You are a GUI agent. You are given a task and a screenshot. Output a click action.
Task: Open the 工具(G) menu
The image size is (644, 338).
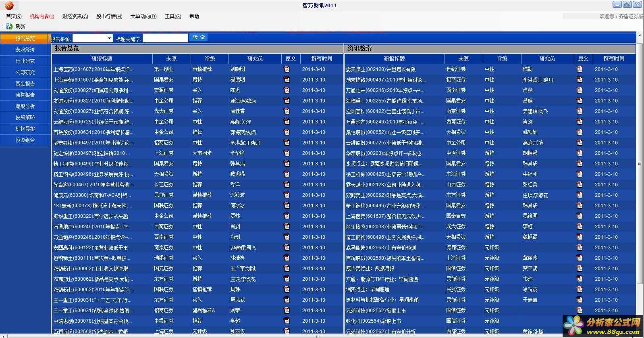click(173, 17)
